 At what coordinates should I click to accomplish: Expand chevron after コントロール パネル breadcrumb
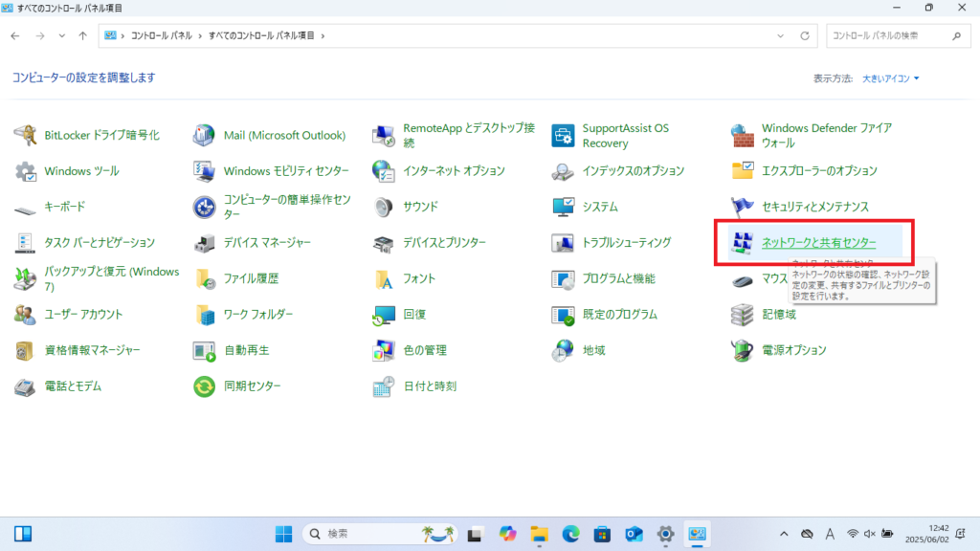pyautogui.click(x=200, y=35)
